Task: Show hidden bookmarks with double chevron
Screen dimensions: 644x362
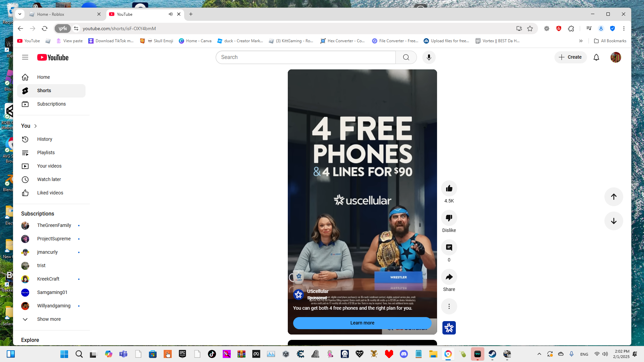Action: pos(581,41)
